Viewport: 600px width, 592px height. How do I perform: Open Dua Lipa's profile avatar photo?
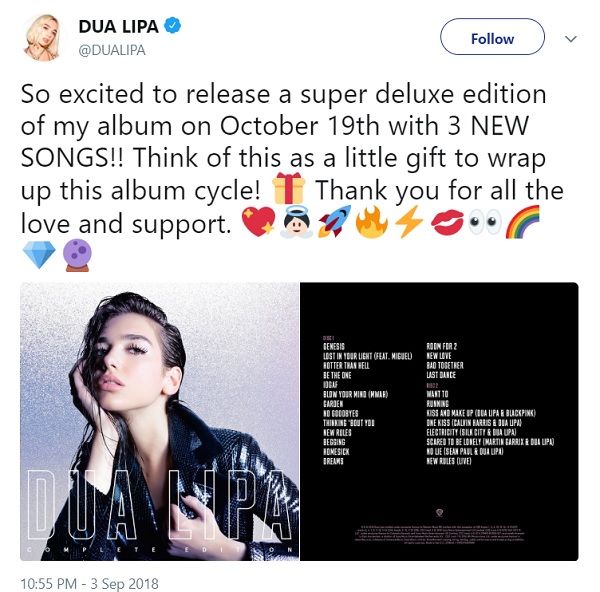(42, 37)
